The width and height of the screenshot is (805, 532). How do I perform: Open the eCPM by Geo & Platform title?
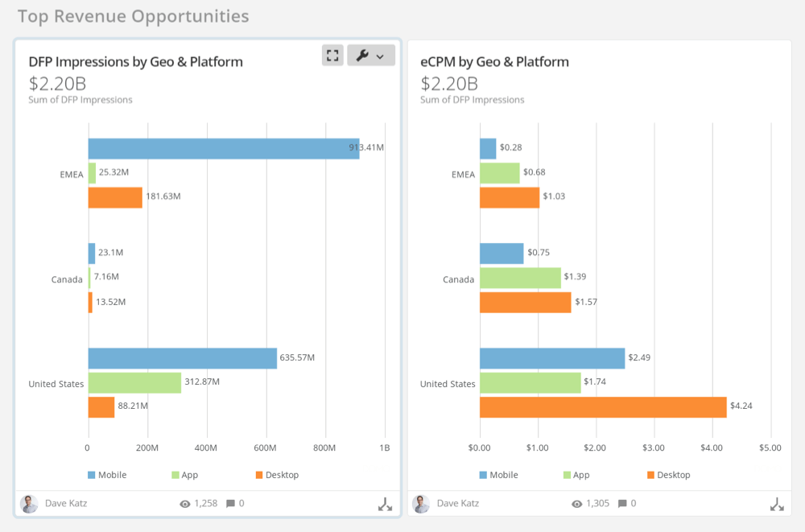click(x=494, y=62)
